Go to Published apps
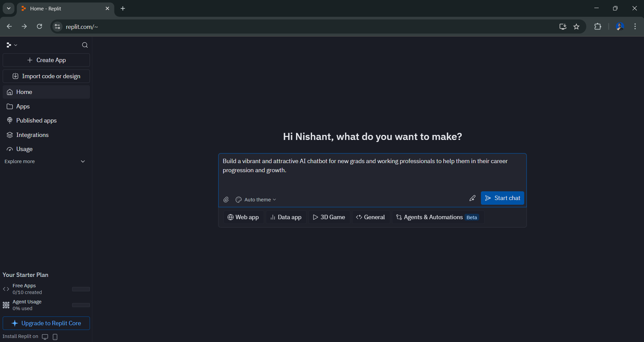 click(x=46, y=120)
